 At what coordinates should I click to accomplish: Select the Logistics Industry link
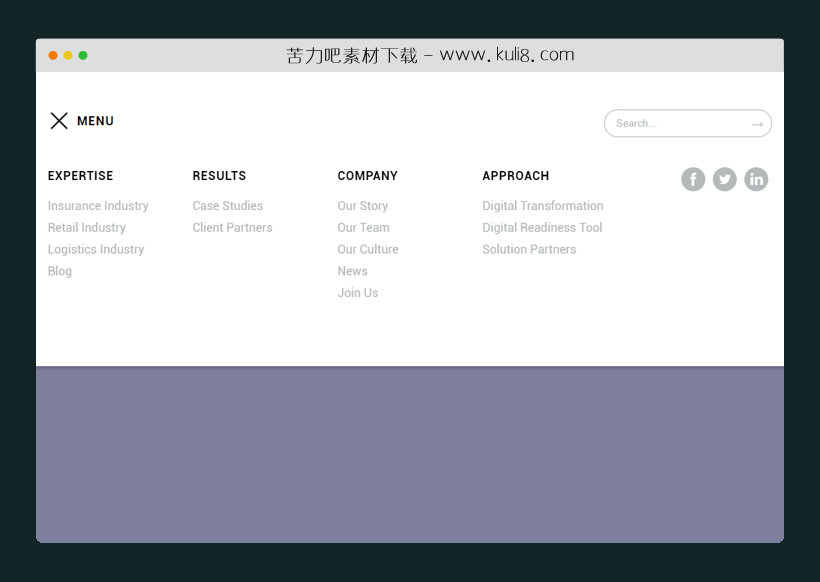point(96,250)
